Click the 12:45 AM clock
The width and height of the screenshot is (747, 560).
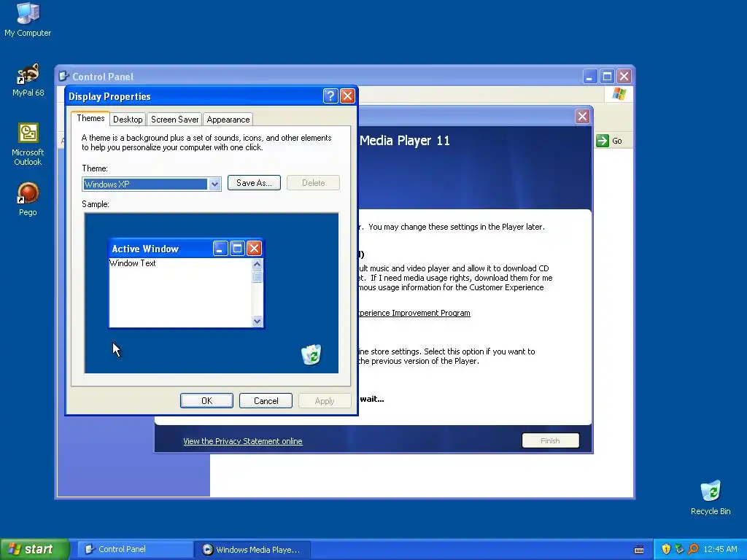(x=720, y=549)
